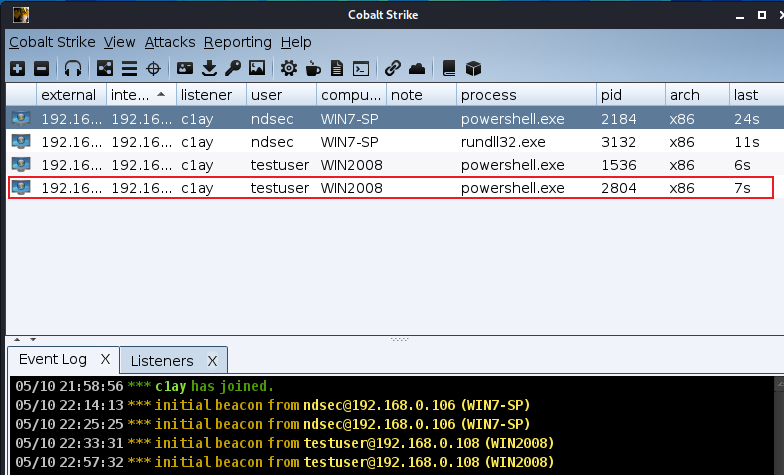Switch to the Event Log tab

point(53,360)
